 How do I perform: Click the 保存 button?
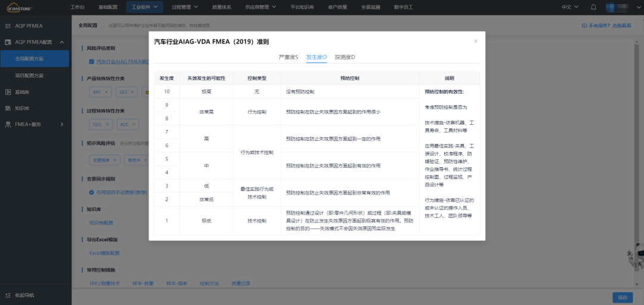(623, 297)
